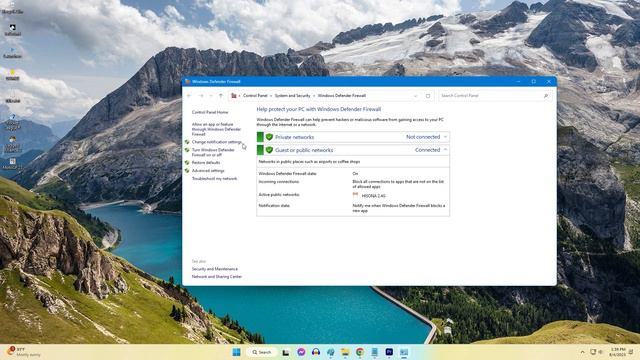Open File Explorer from the taskbar
Image resolution: width=640 pixels, height=360 pixels.
click(345, 352)
